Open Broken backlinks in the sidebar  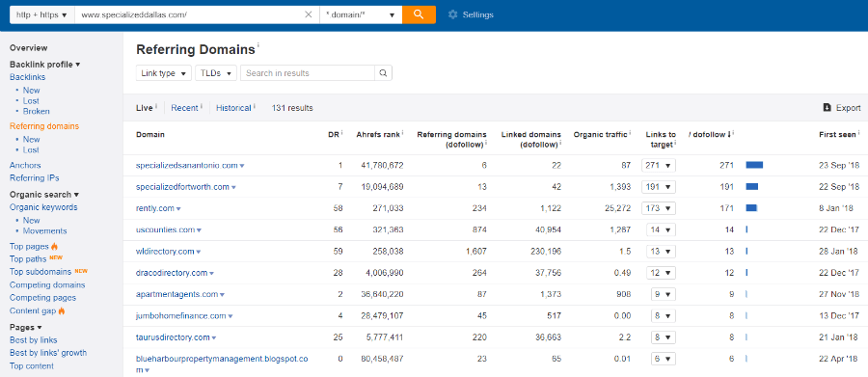pyautogui.click(x=36, y=111)
